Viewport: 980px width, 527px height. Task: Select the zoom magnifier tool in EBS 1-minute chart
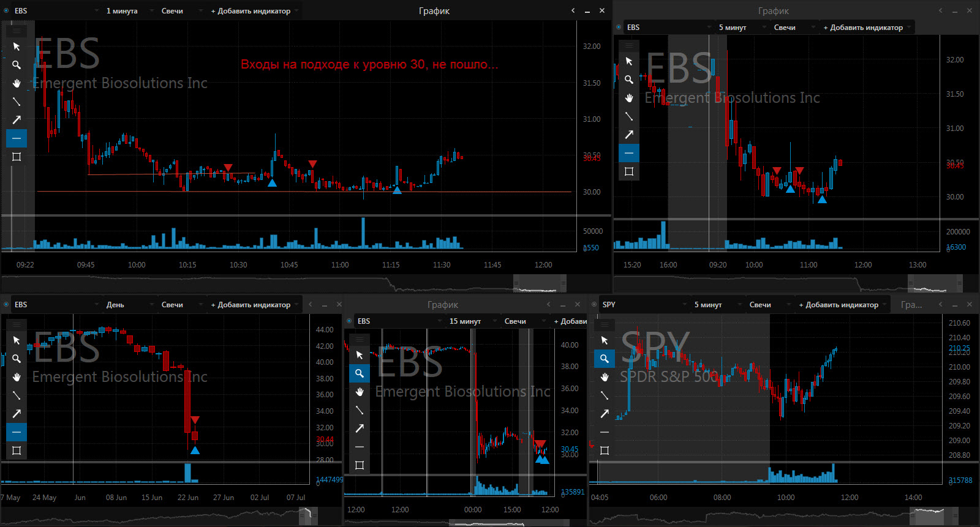(17, 65)
